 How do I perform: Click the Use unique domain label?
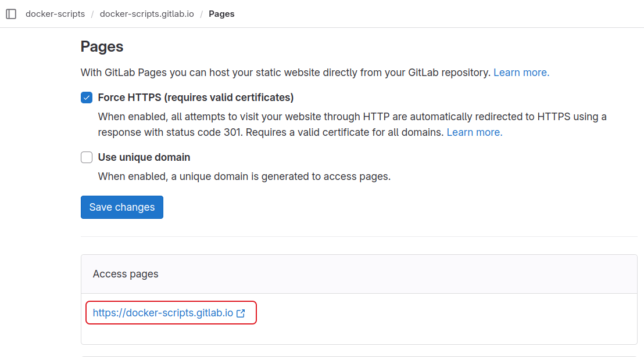143,157
